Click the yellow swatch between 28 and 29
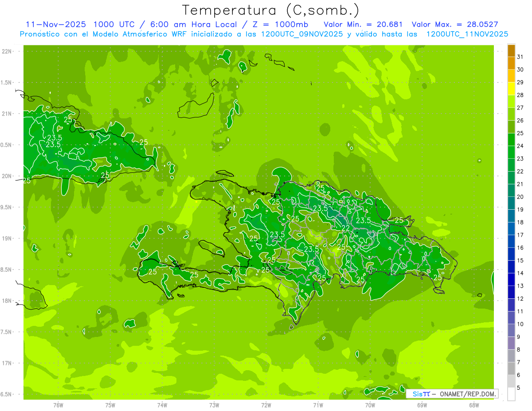The width and height of the screenshot is (532, 411). [511, 89]
